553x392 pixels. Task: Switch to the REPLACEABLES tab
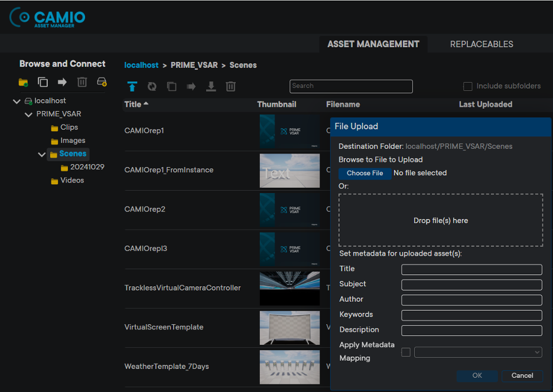point(481,44)
